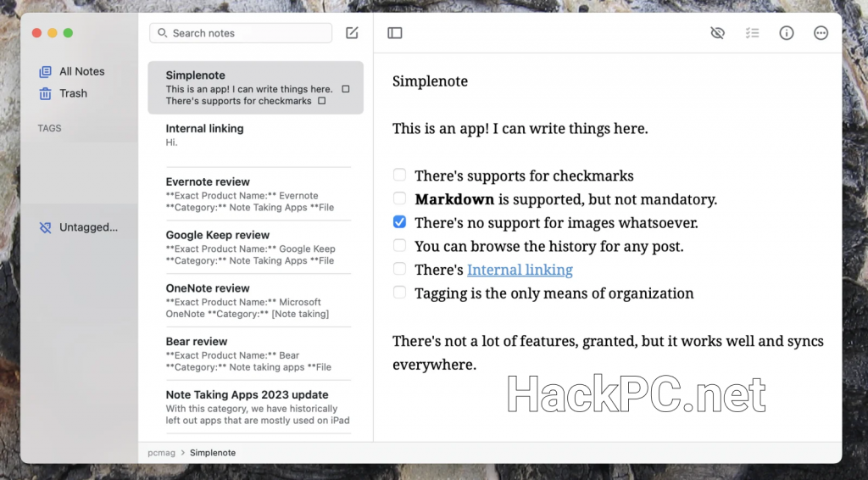Select the All Notes sidebar item
Image resolution: width=868 pixels, height=480 pixels.
pos(81,72)
